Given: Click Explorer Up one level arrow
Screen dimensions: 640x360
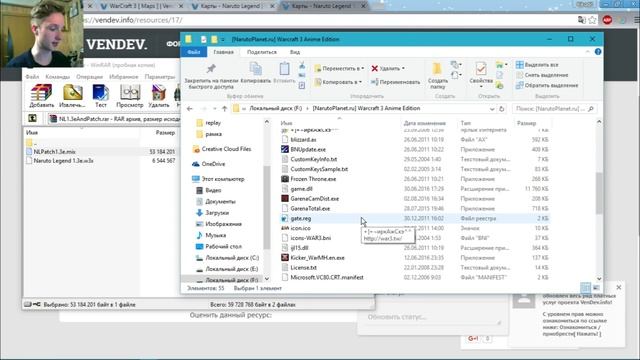Looking at the screenshot, I should click(x=224, y=109).
